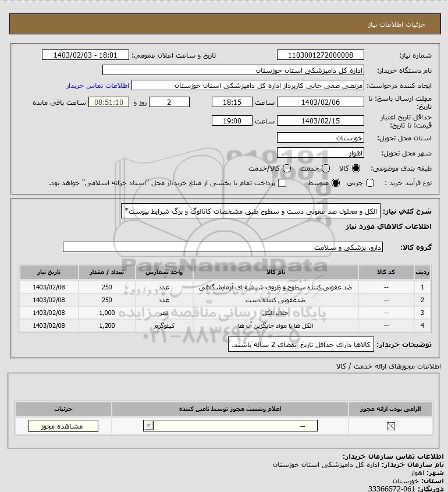Click اعلام وضعیت مجوز header
This screenshot has width=448, height=492.
point(230,409)
